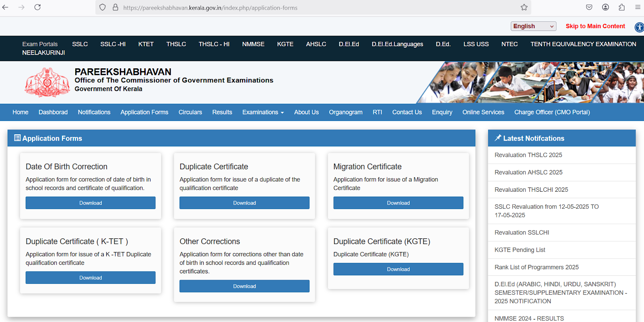Open the Dashborad menu item
The width and height of the screenshot is (644, 322).
(x=53, y=112)
